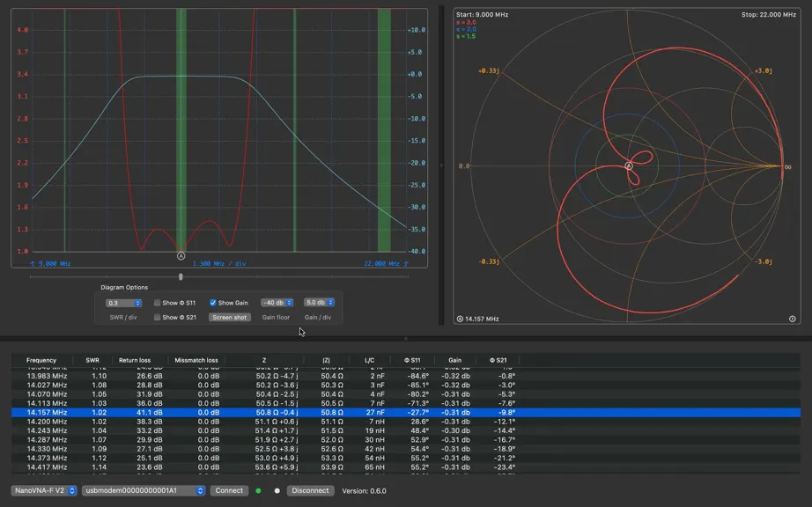
Task: Click the green connection status indicator
Action: point(258,490)
